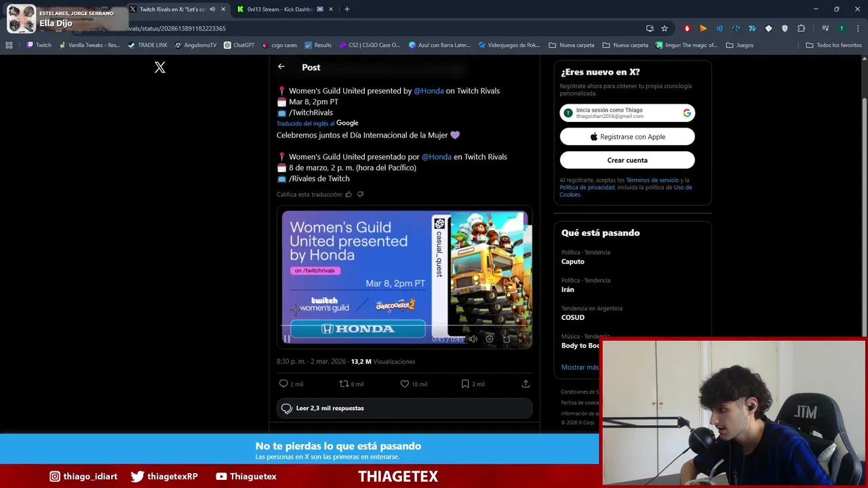The height and width of the screenshot is (488, 868).
Task: Open the browser profile avatar T
Action: (842, 28)
